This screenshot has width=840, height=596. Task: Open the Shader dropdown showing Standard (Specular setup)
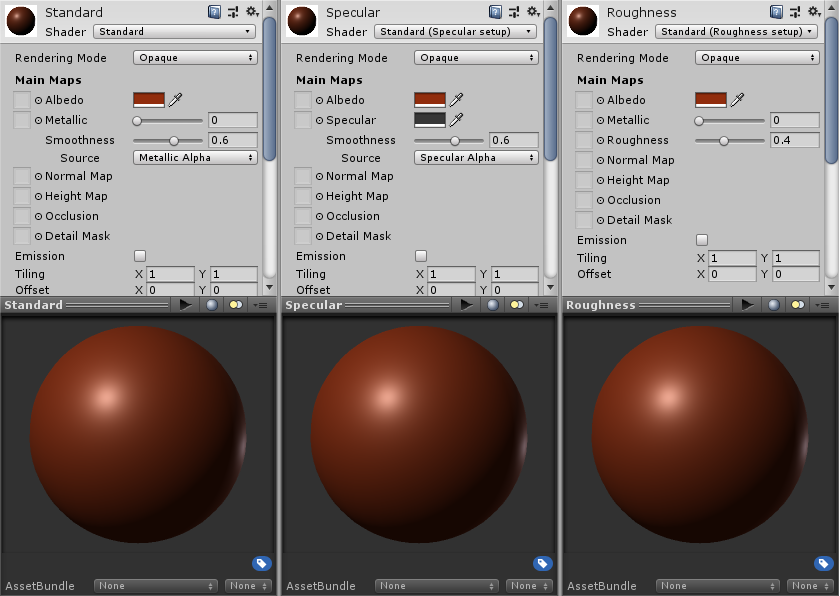[x=456, y=31]
